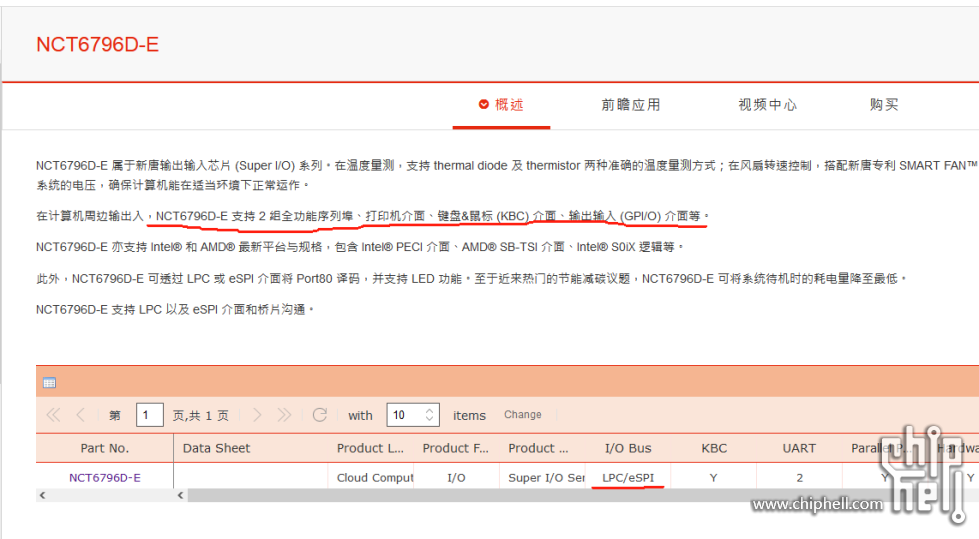
Task: Increase items per page with up stepper
Action: click(430, 411)
